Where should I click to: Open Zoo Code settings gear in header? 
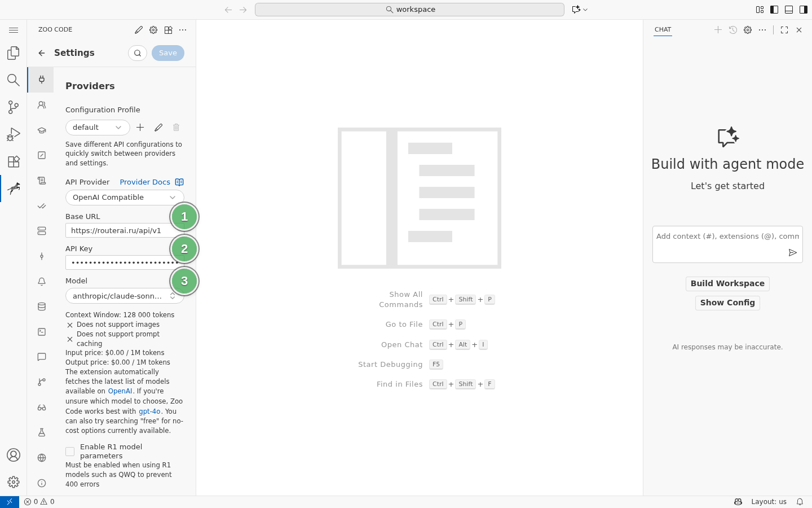153,30
